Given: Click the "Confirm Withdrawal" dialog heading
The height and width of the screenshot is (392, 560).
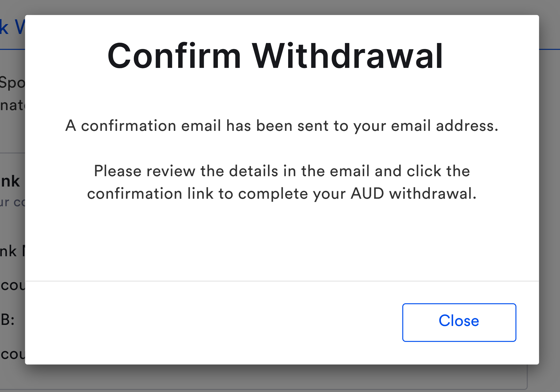Looking at the screenshot, I should pyautogui.click(x=275, y=56).
